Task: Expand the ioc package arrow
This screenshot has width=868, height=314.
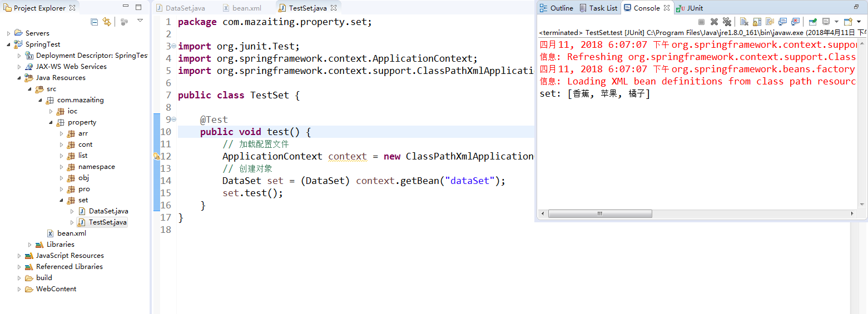Action: pos(51,111)
